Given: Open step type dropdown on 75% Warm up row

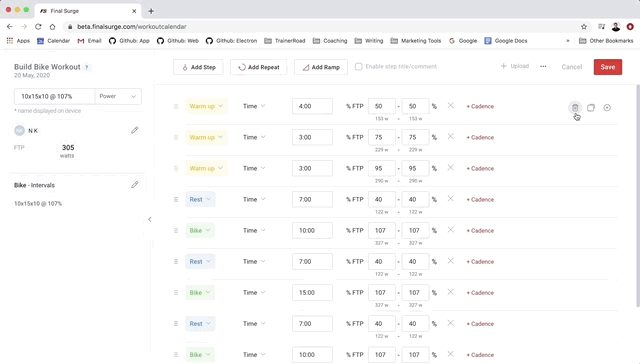Looking at the screenshot, I should tap(206, 137).
